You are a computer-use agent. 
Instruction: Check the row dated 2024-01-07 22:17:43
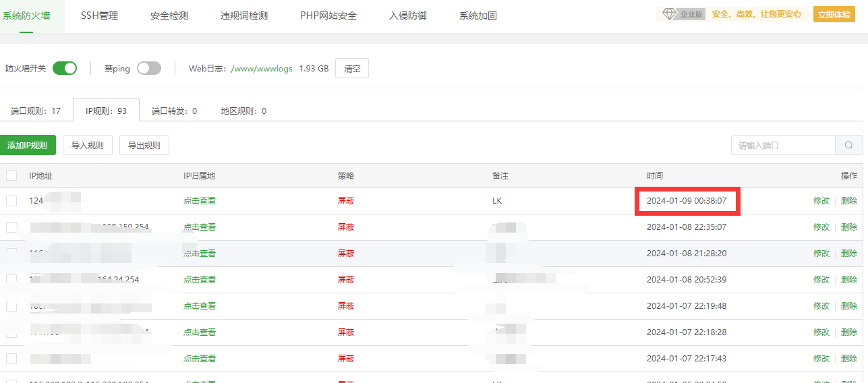tap(11, 358)
